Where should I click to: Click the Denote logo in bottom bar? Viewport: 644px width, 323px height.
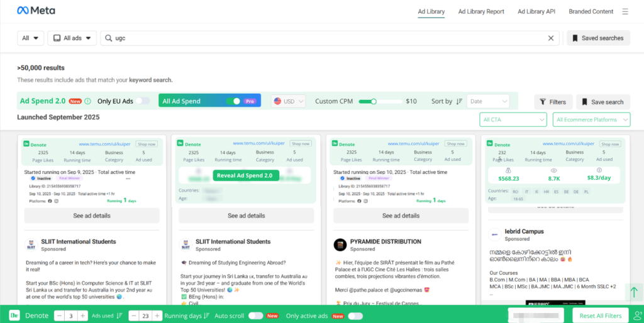pyautogui.click(x=14, y=315)
